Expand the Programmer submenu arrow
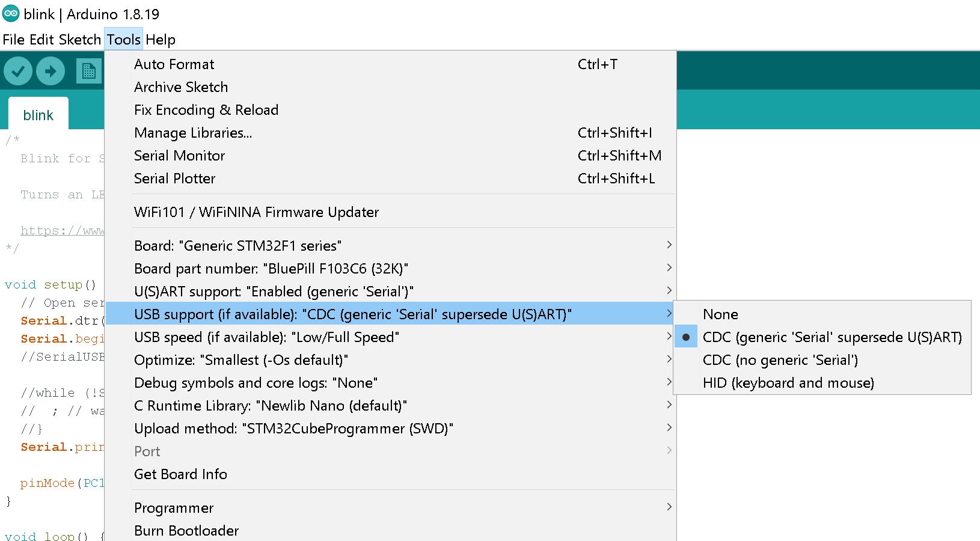The height and width of the screenshot is (541, 980). point(669,507)
